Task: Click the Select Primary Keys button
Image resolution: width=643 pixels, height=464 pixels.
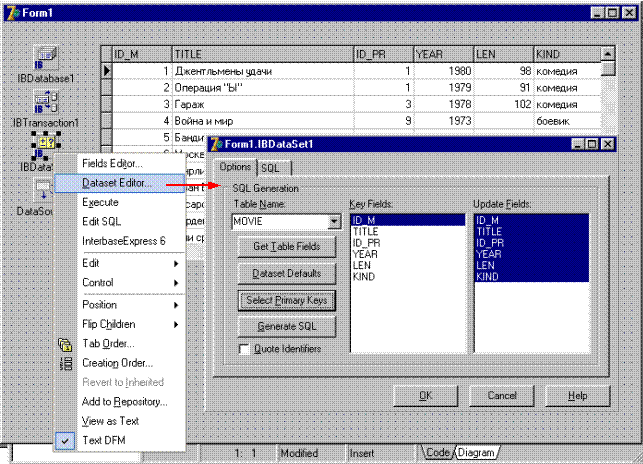Action: click(x=287, y=300)
